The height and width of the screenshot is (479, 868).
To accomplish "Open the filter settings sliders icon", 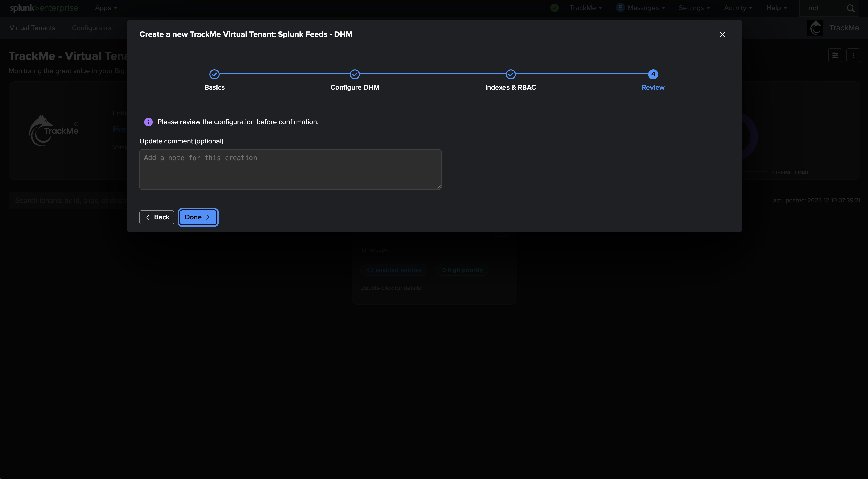I will 835,55.
